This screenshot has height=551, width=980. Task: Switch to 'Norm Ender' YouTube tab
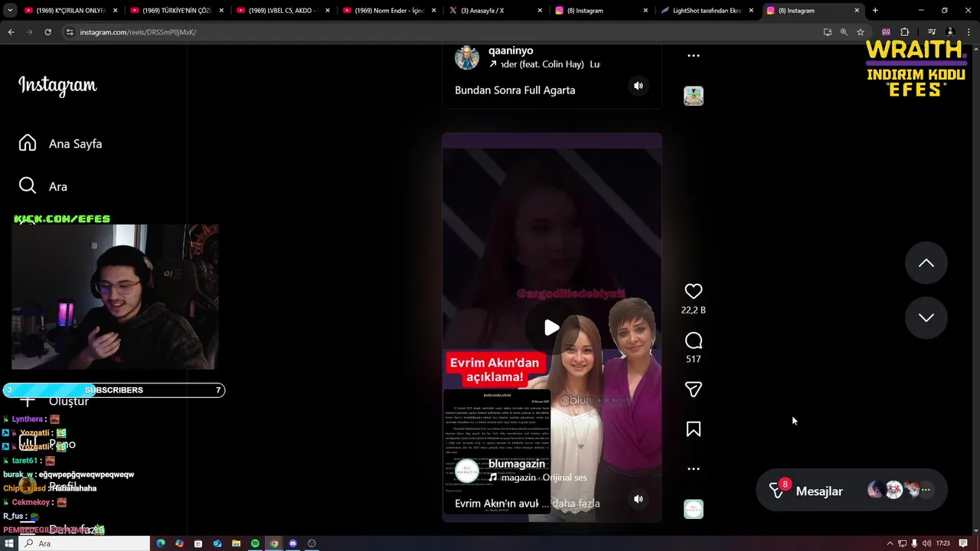[x=390, y=11]
